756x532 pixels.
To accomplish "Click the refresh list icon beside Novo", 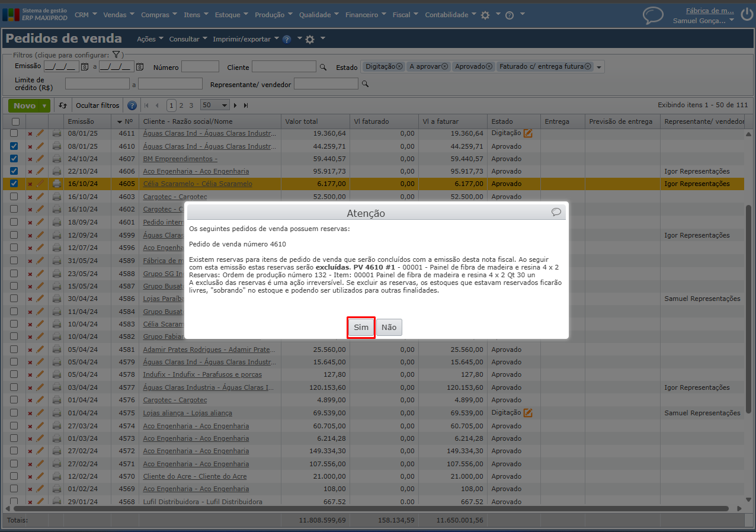I will 63,105.
